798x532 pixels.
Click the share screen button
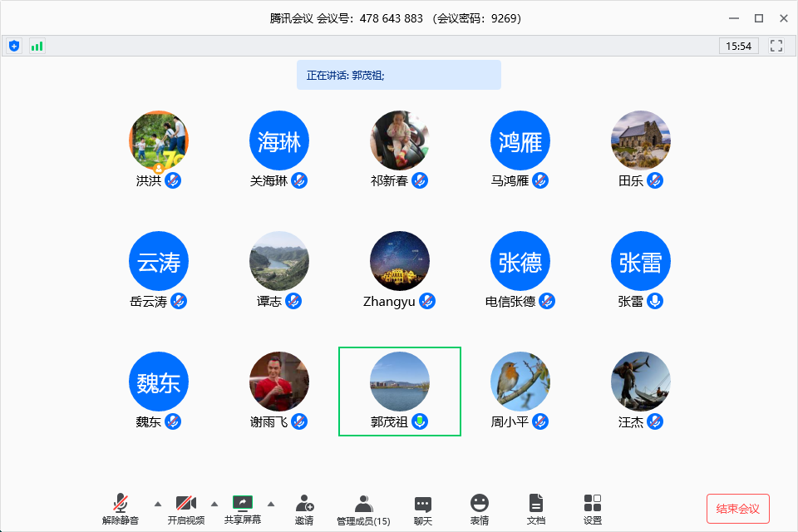pyautogui.click(x=243, y=509)
